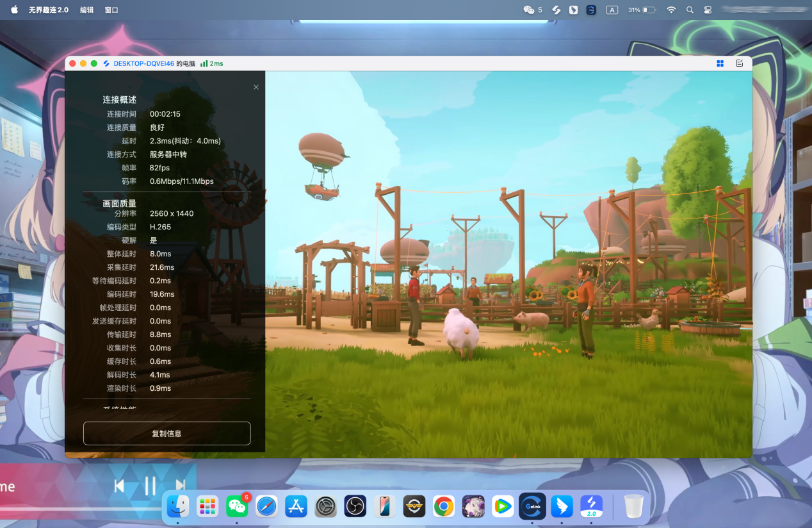Screen dimensions: 812x528
Task: Click the green 2ms latency signal indicator
Action: 211,63
